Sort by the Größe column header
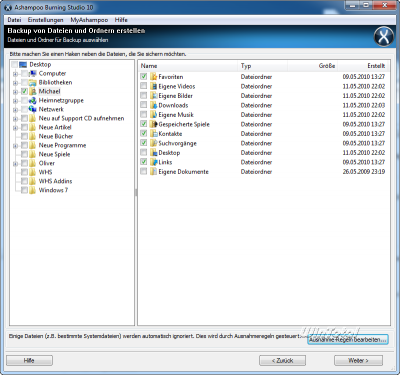Viewport: 400px width, 375px height. [x=312, y=66]
